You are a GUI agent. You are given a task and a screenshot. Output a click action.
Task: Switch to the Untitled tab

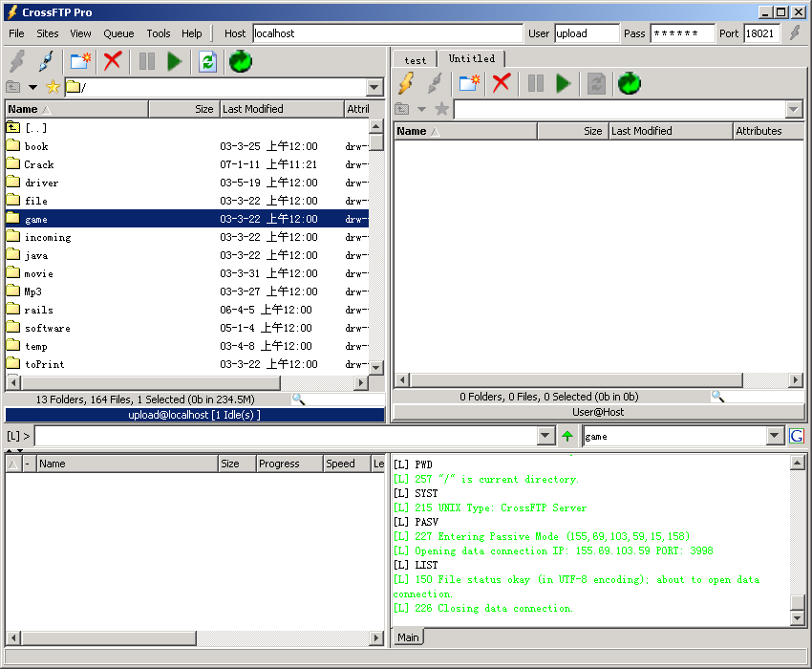(x=471, y=58)
